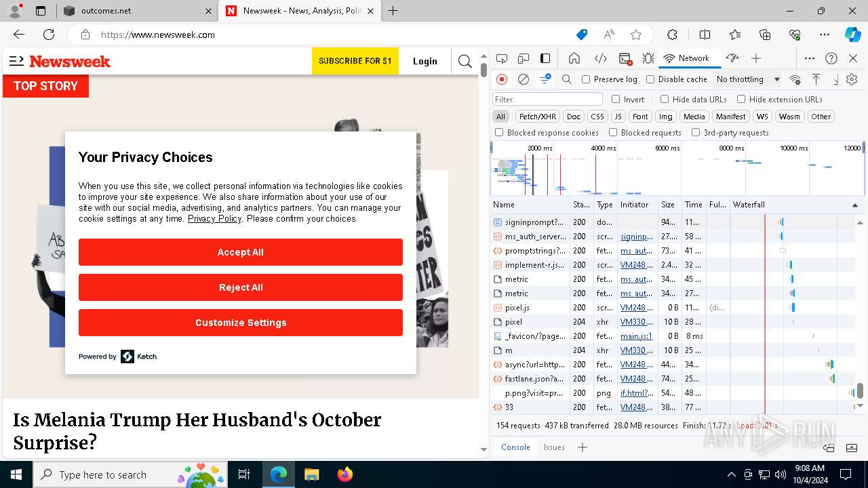Open Edge Settings and more menu
The height and width of the screenshot is (488, 868).
[824, 35]
